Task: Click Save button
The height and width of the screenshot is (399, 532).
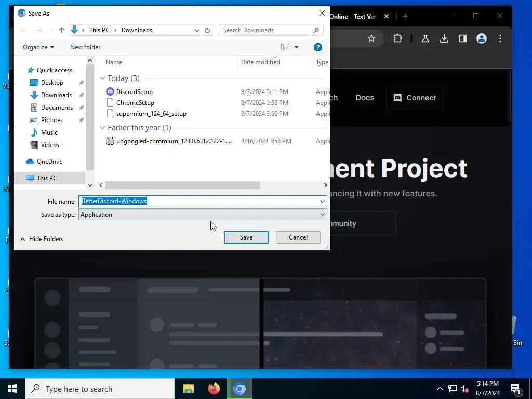Action: click(246, 237)
